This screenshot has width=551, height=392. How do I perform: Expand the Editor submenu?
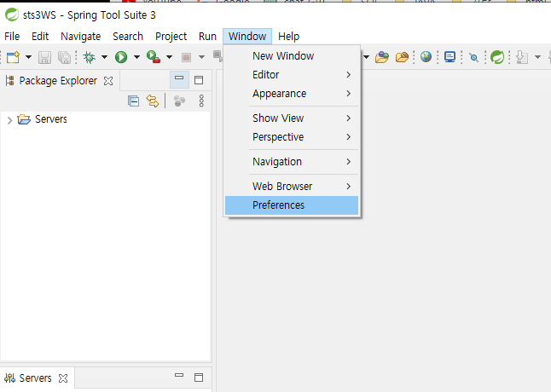(292, 75)
